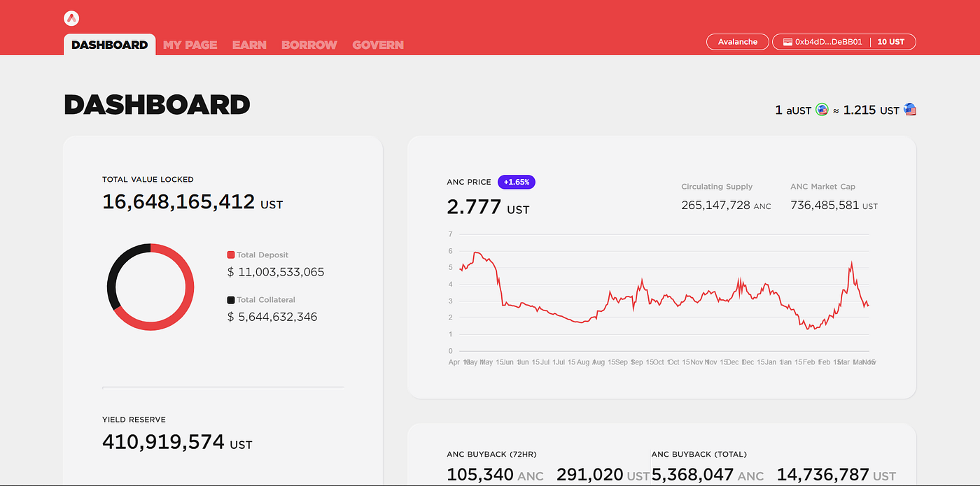The image size is (980, 486).
Task: Click the UST coin icon by 1.215
Action: 909,109
